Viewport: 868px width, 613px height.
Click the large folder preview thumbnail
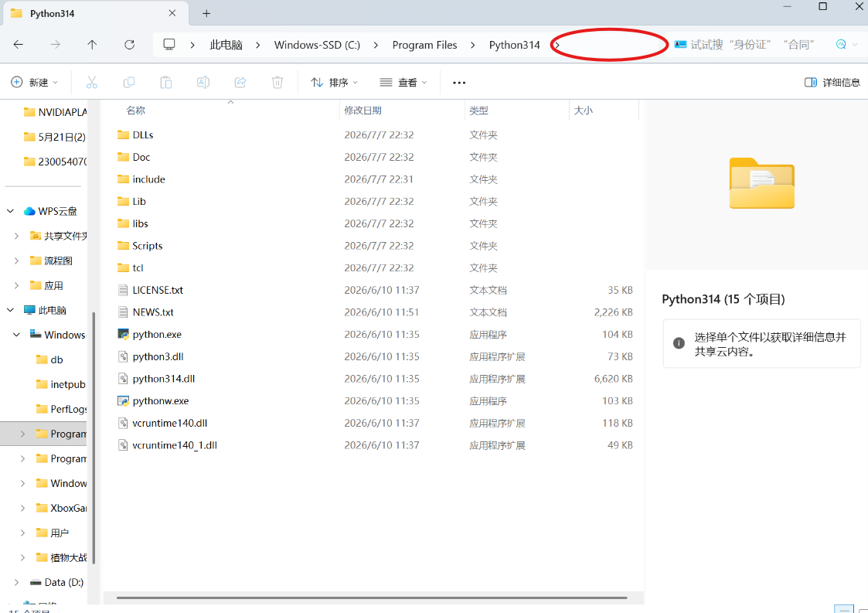pos(761,183)
